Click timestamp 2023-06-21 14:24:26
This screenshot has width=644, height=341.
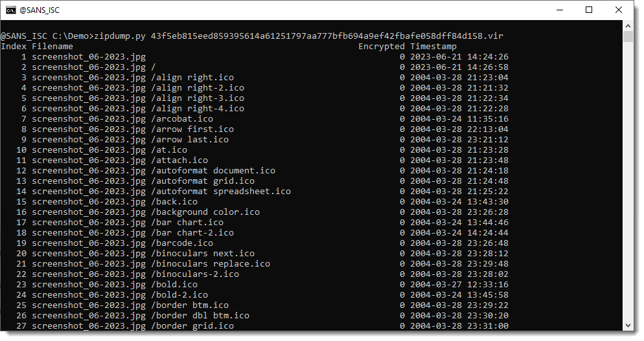coord(459,57)
